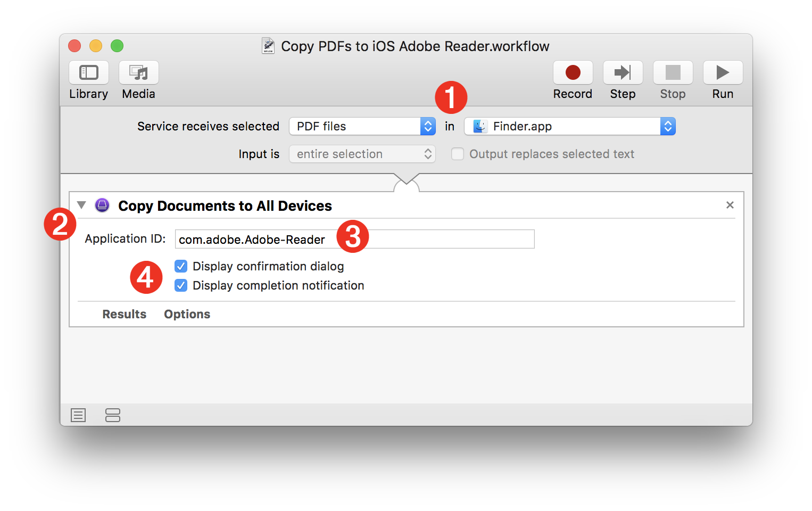
Task: Open the Media browser
Action: 139,72
